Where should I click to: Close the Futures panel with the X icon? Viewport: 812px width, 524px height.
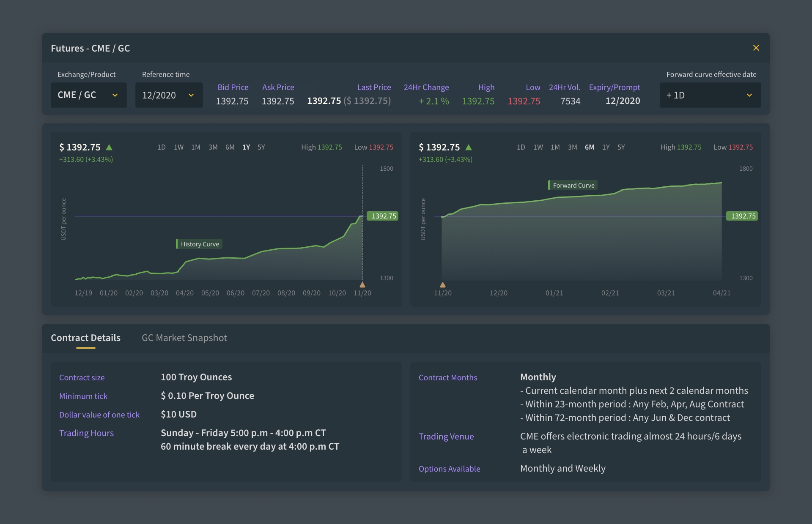point(756,48)
